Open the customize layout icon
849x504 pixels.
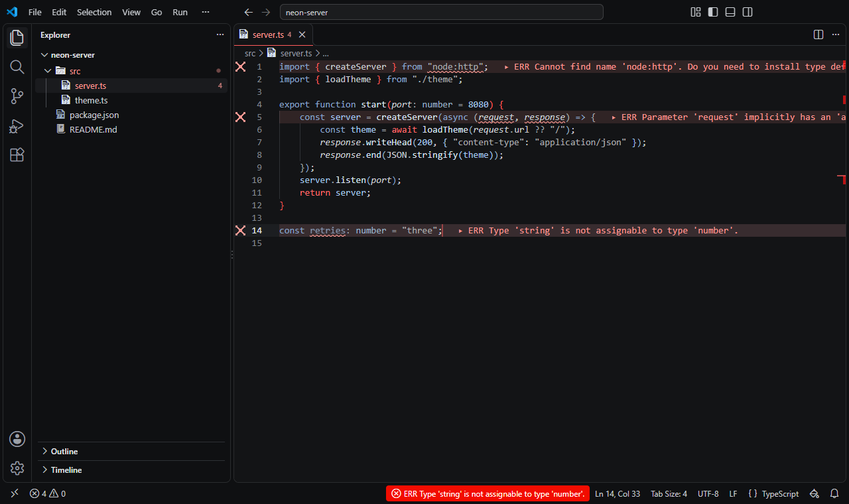click(x=696, y=12)
